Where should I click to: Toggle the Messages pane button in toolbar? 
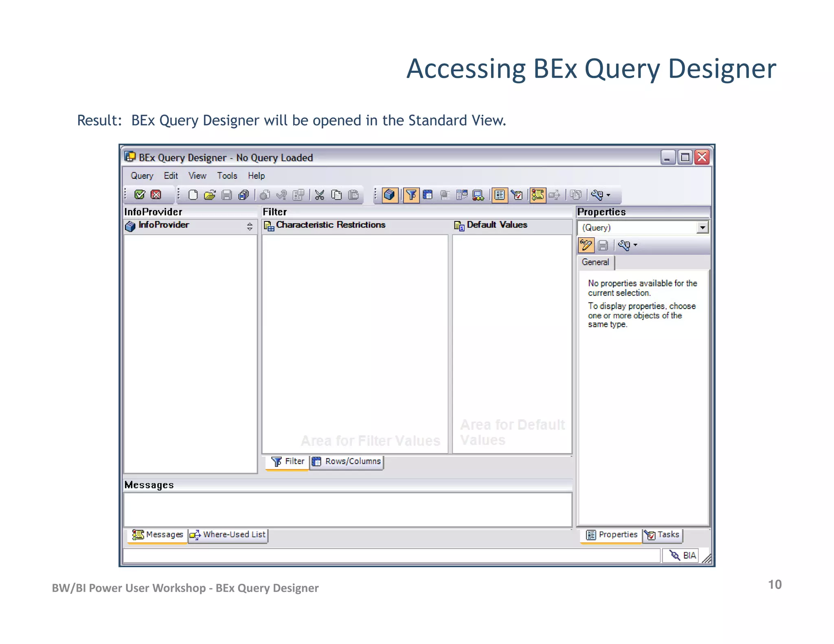[x=538, y=195]
